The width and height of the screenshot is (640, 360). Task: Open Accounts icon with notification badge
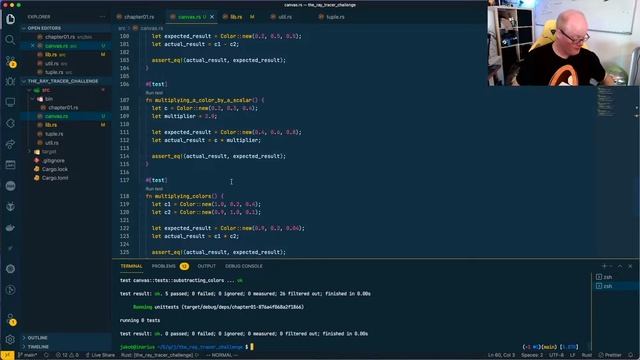coord(10,319)
